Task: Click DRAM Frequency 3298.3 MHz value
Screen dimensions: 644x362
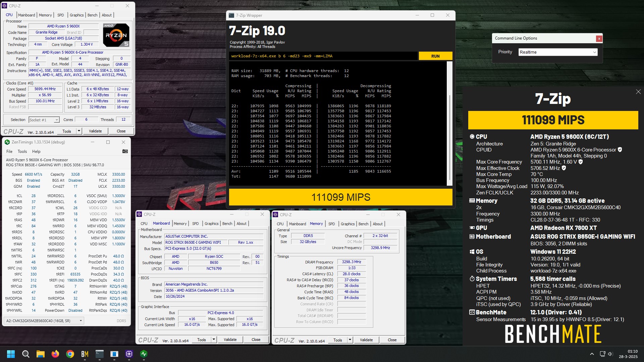Action: (352, 262)
